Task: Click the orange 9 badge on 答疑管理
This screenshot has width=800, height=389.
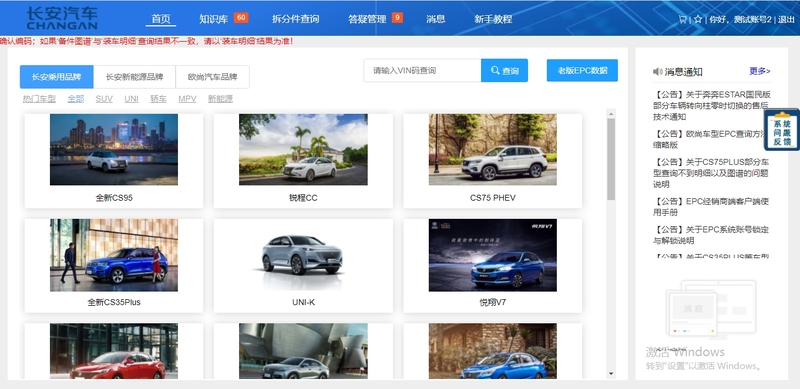Action: coord(397,17)
